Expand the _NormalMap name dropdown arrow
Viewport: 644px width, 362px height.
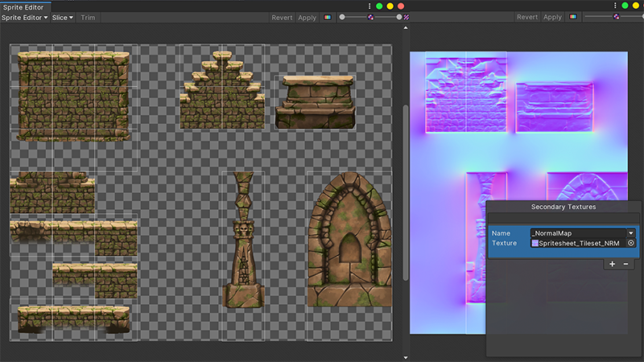(631, 232)
